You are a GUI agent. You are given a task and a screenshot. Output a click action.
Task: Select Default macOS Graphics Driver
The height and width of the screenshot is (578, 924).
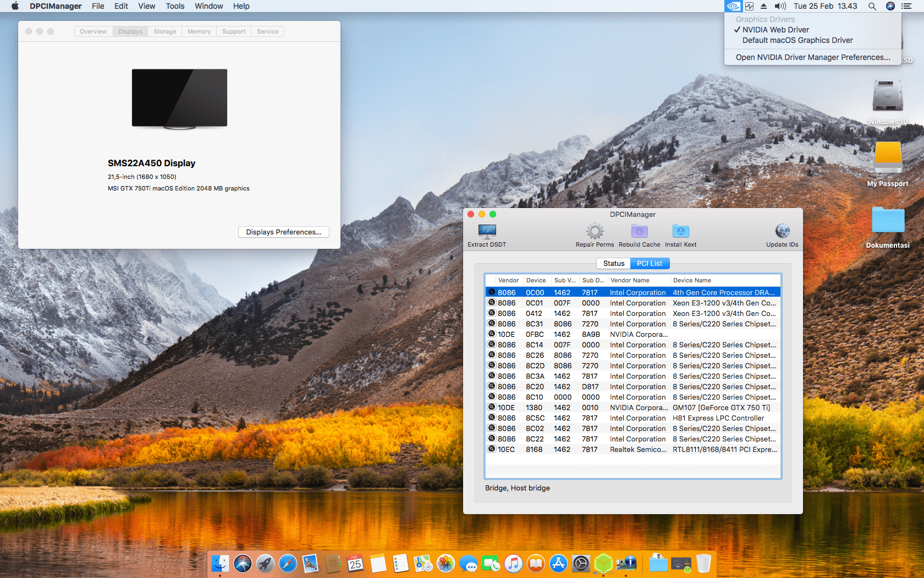798,40
